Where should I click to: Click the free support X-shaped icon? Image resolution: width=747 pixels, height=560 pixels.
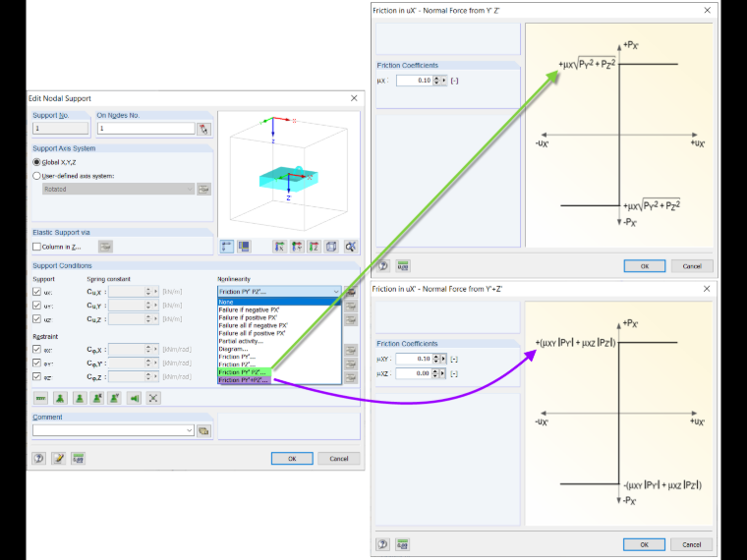tap(153, 398)
